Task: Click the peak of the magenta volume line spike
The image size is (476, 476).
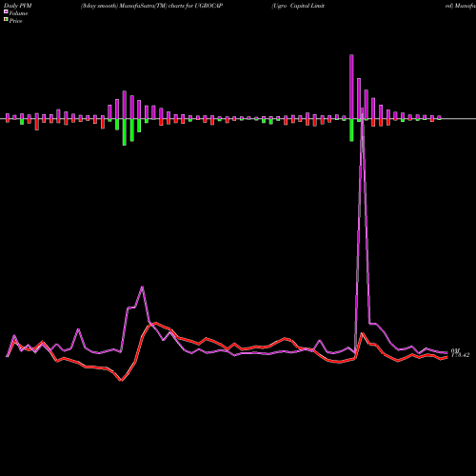Action: tap(363, 109)
